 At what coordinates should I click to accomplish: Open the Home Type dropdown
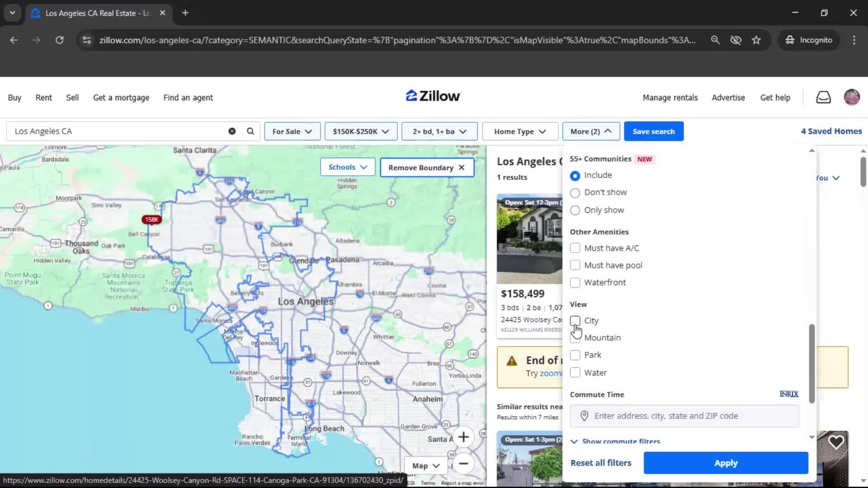[519, 131]
